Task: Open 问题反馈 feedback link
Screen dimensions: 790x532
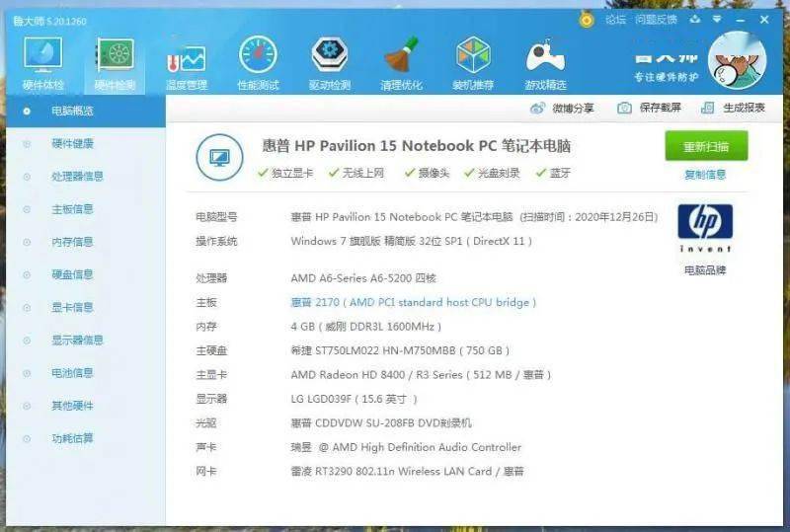Action: point(656,20)
